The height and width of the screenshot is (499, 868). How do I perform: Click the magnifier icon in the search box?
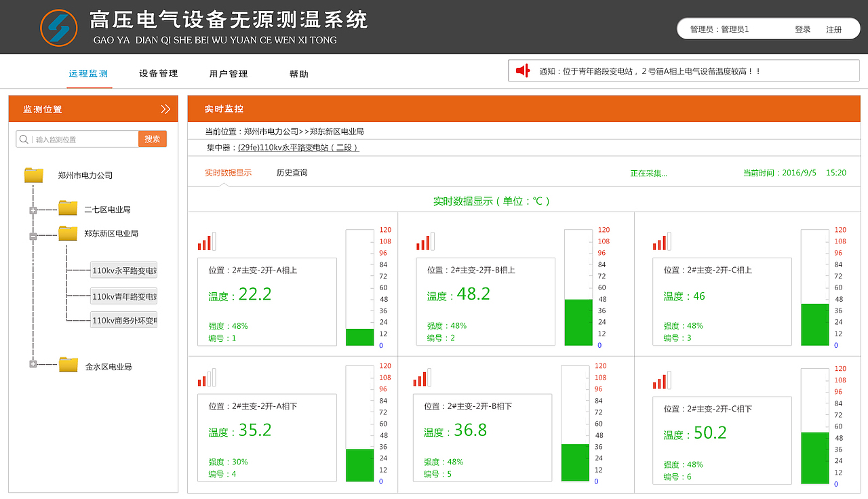(24, 138)
